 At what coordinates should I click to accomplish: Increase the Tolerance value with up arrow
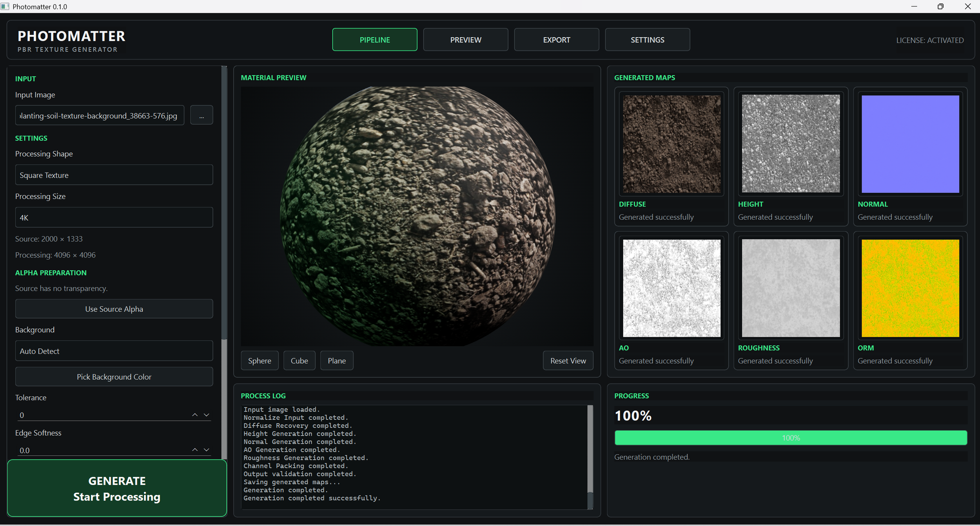coord(195,415)
